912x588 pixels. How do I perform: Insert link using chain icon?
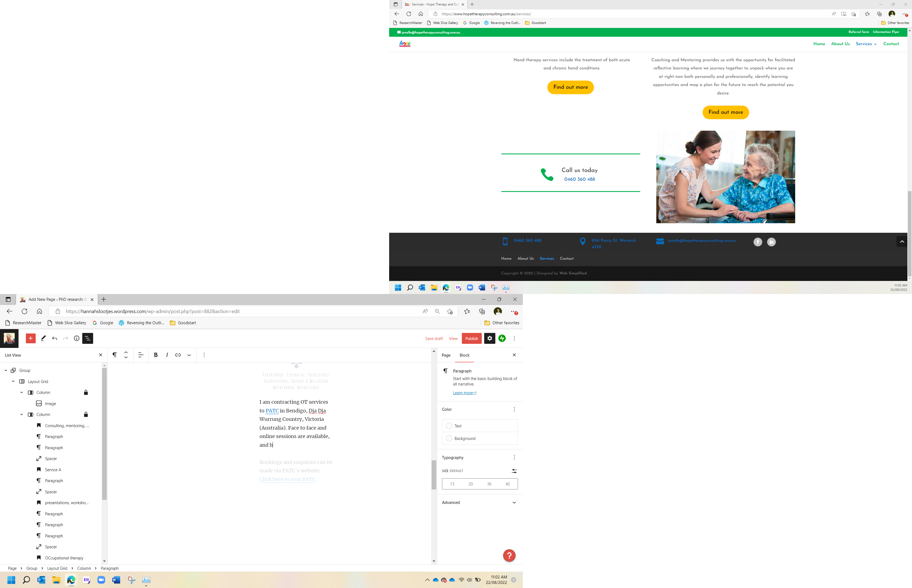point(178,355)
